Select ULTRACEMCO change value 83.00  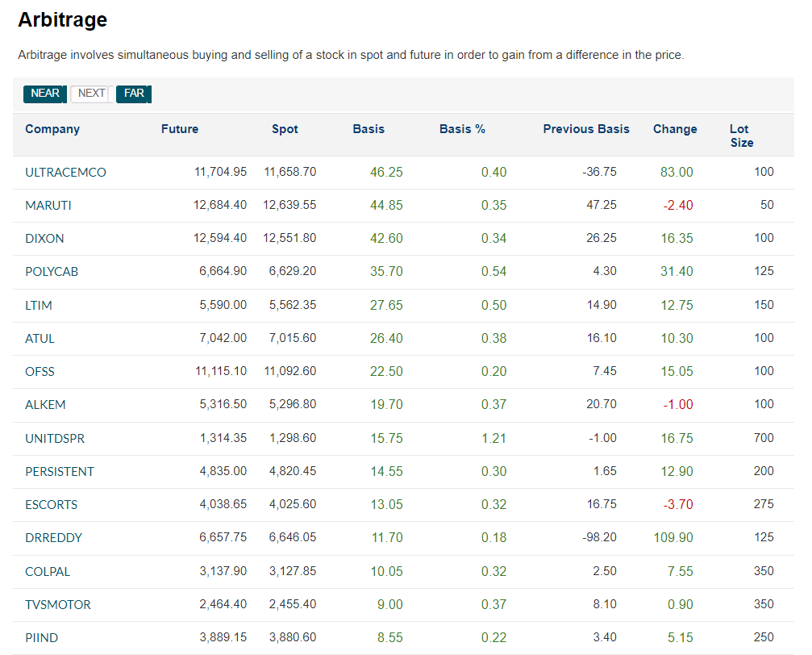pos(677,172)
